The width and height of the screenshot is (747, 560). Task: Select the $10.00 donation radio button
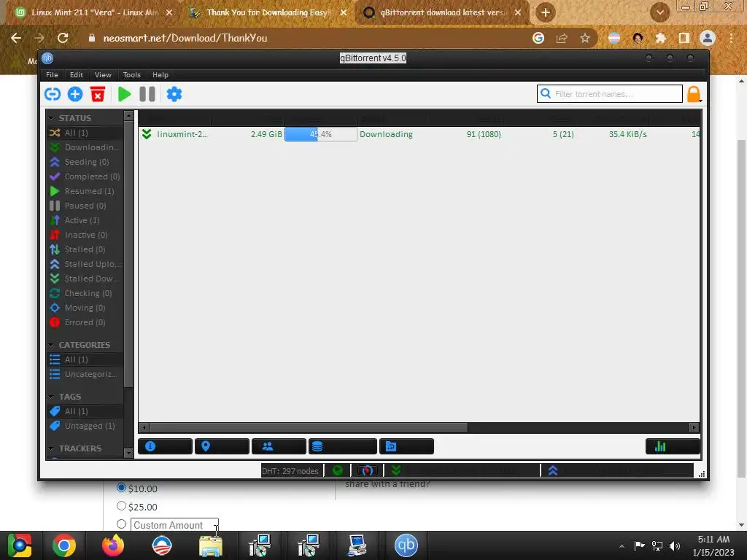click(x=122, y=488)
